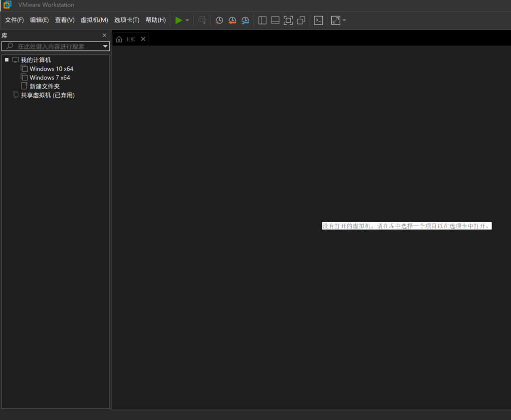Toggle the thumbnail bar icon
The height and width of the screenshot is (420, 511).
click(275, 20)
